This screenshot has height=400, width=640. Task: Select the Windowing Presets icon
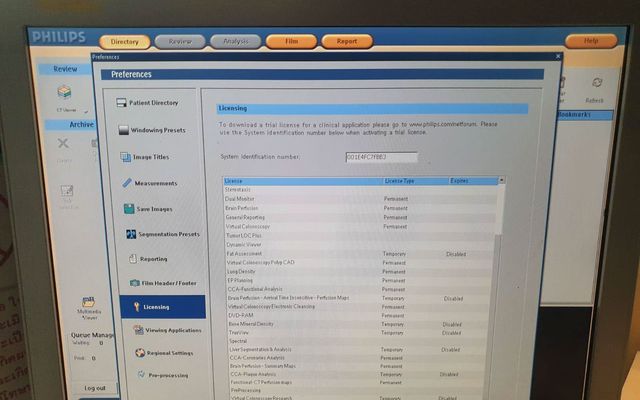click(x=123, y=130)
